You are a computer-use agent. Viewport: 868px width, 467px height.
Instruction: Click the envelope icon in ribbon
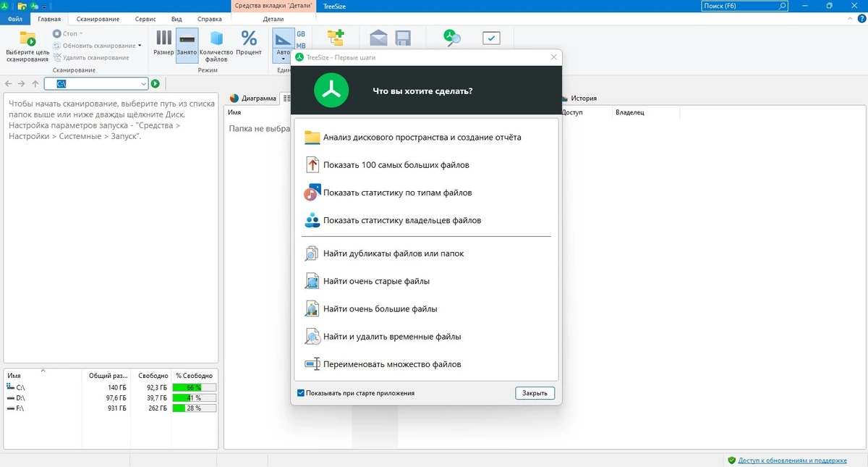click(x=378, y=38)
